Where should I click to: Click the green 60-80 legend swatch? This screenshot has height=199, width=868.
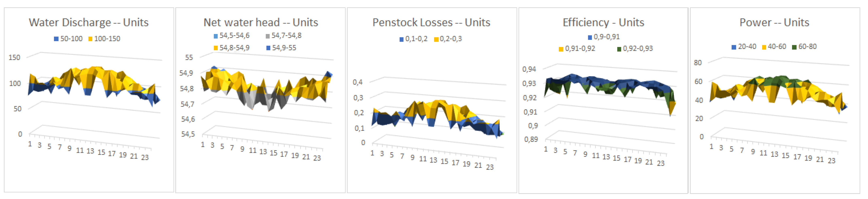pos(794,47)
